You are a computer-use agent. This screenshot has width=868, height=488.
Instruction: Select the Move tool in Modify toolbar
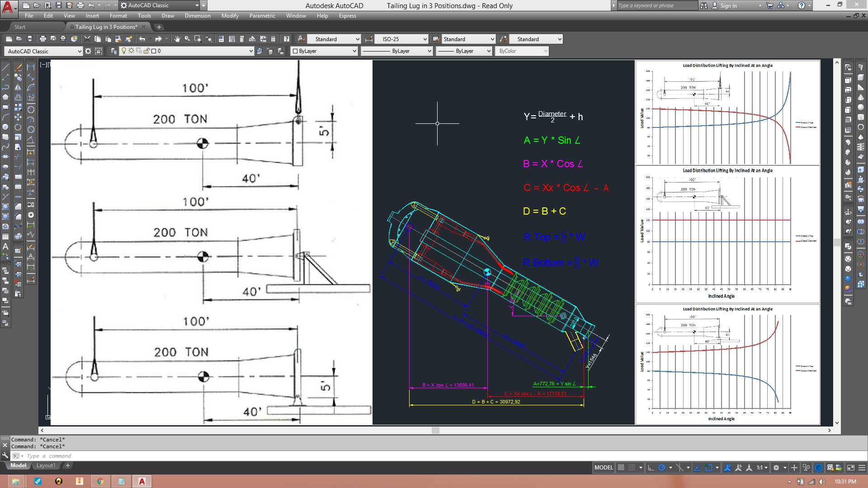click(x=18, y=117)
